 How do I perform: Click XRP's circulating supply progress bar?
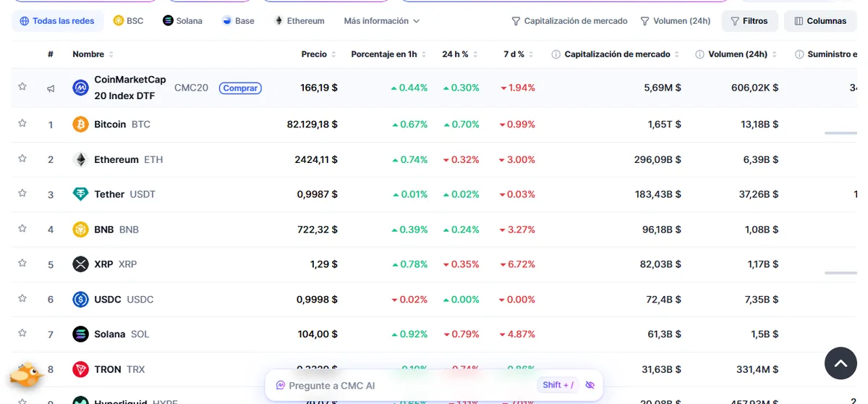841,273
